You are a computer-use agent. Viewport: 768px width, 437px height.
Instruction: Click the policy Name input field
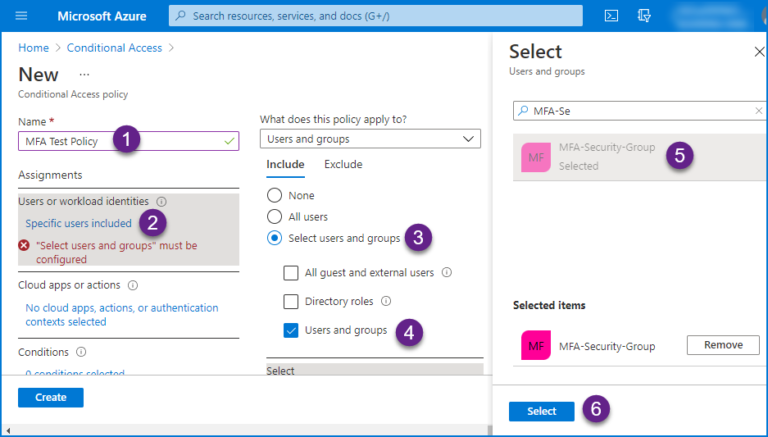[128, 141]
